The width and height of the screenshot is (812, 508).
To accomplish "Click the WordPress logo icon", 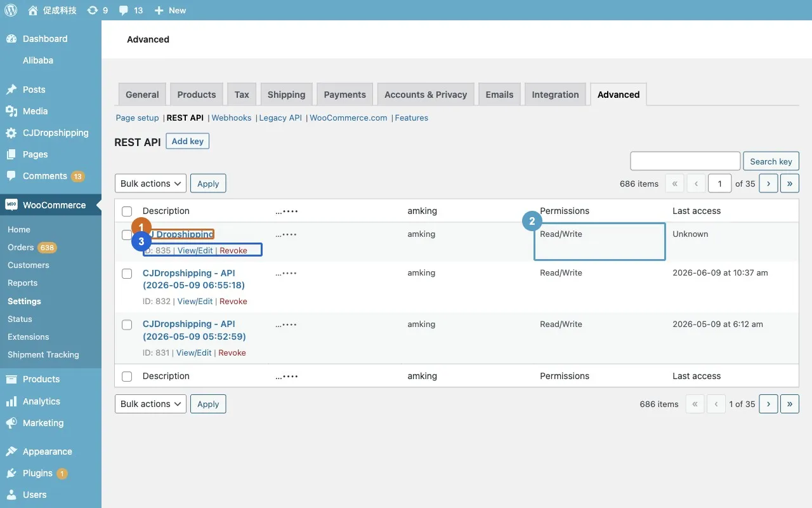I will click(11, 10).
